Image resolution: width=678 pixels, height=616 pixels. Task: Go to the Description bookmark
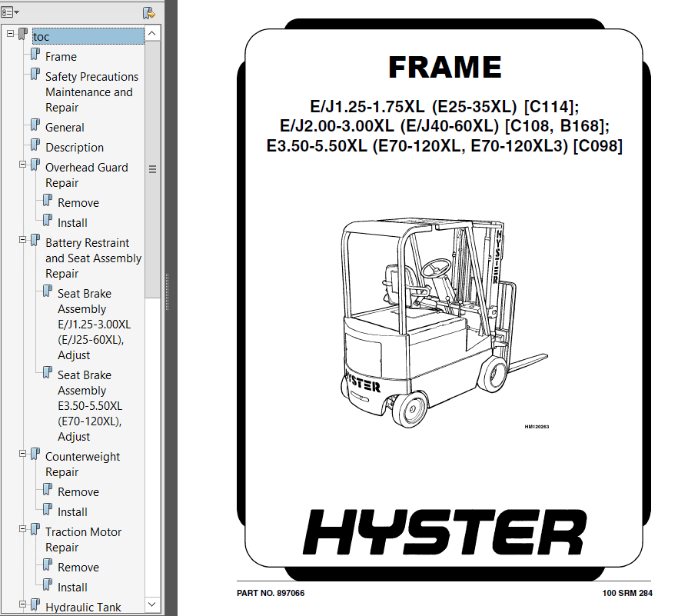tap(75, 148)
